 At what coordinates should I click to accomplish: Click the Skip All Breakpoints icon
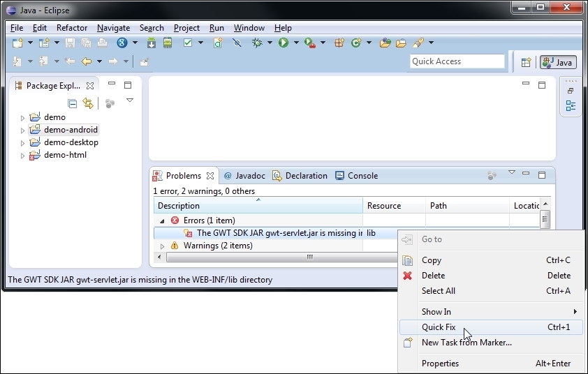pos(237,43)
